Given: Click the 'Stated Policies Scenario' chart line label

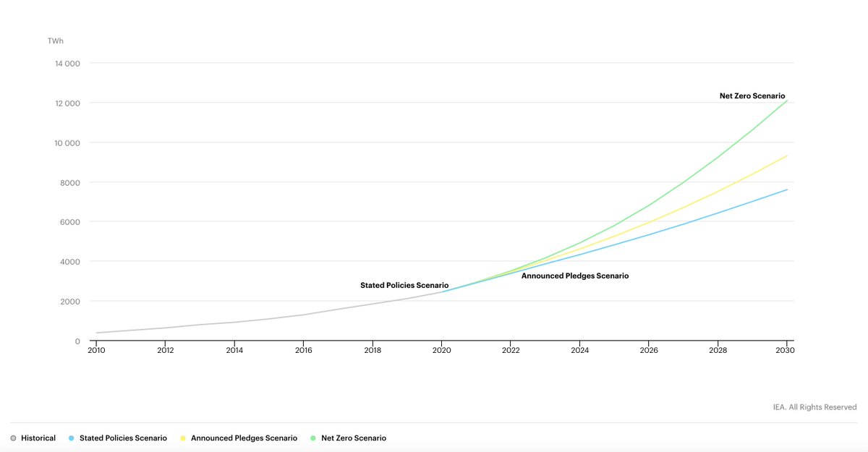Looking at the screenshot, I should click(x=404, y=286).
